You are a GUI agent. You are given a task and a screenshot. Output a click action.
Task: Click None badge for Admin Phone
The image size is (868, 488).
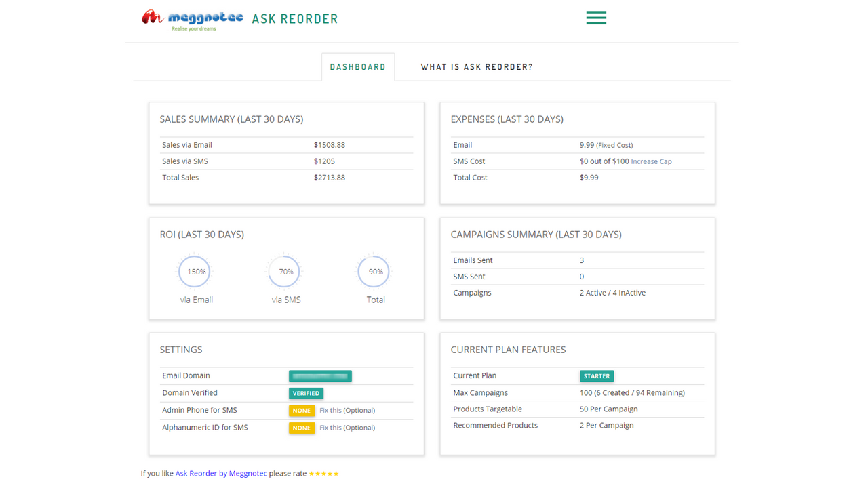302,411
